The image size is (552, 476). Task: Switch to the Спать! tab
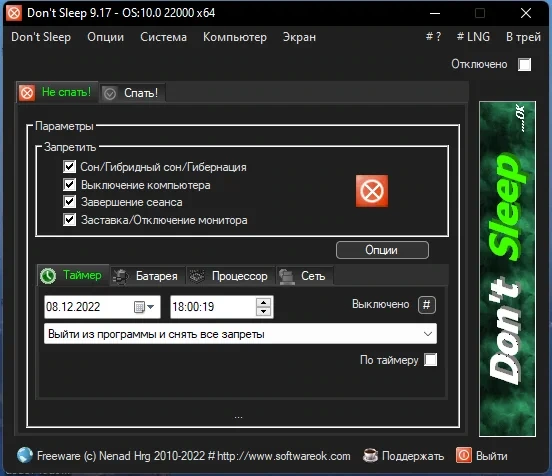[133, 93]
